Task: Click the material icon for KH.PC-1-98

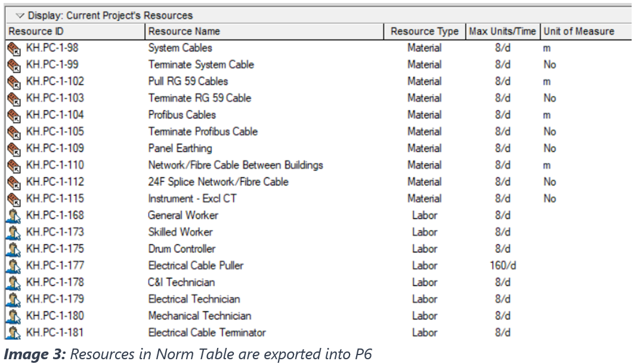Action: (14, 48)
